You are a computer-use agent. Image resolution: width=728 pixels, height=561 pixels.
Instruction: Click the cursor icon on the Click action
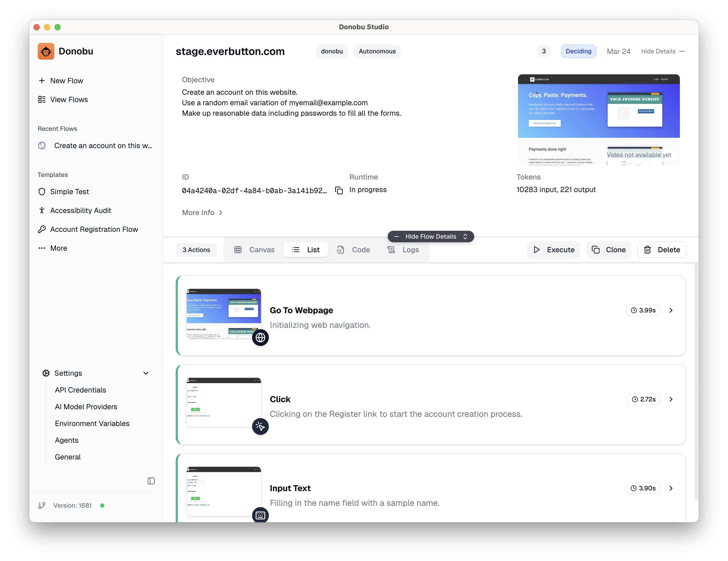[x=260, y=426]
